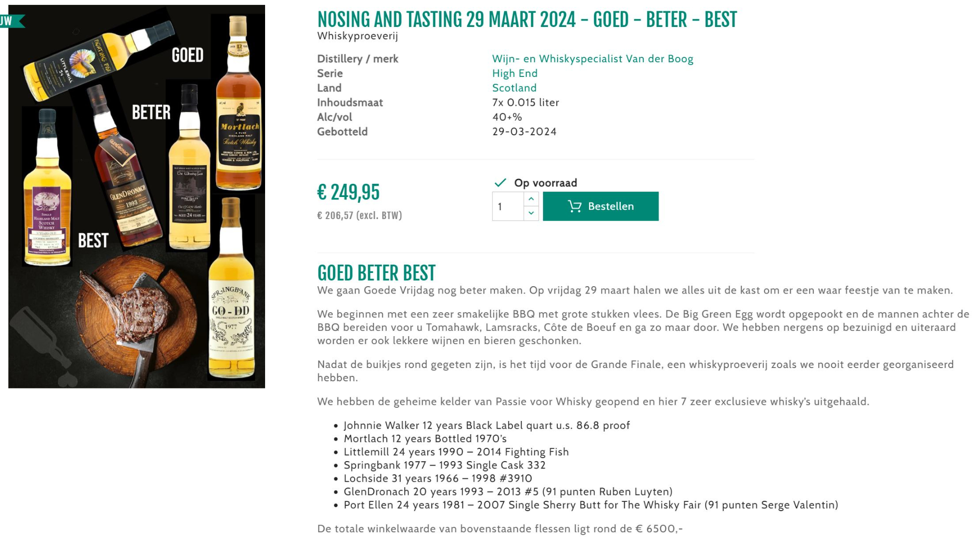Click the Port Ellen Whisky Fair bottle image
This screenshot has width=980, height=542.
pyautogui.click(x=190, y=167)
